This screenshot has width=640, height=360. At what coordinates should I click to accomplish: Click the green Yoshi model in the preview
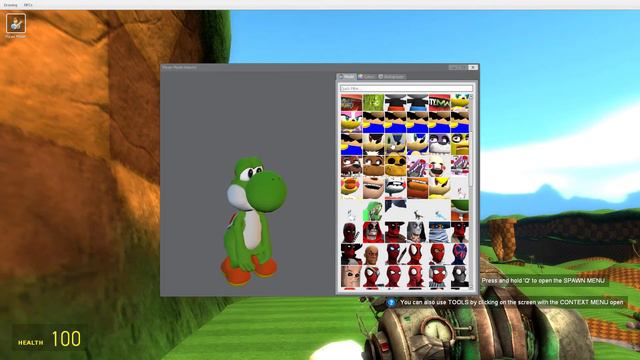pos(253,220)
